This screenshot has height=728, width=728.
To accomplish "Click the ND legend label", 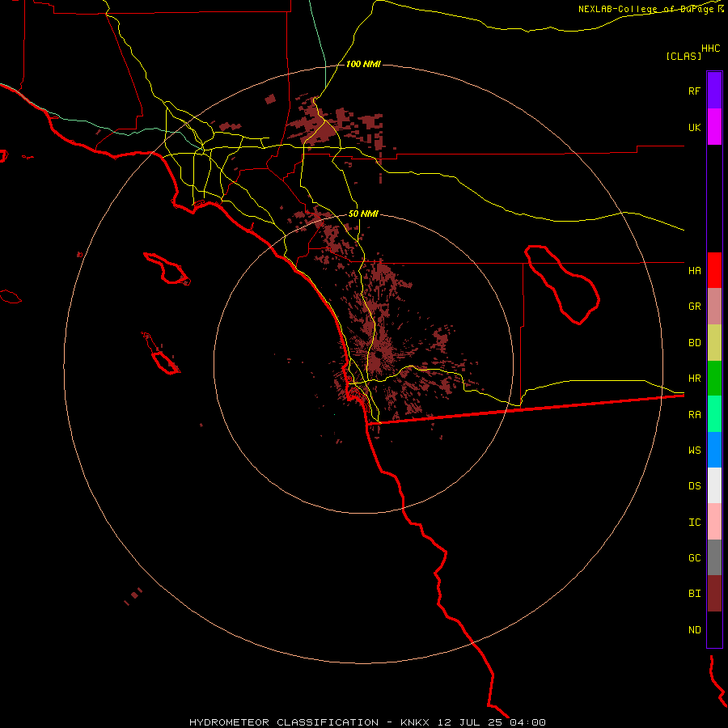I will [695, 630].
